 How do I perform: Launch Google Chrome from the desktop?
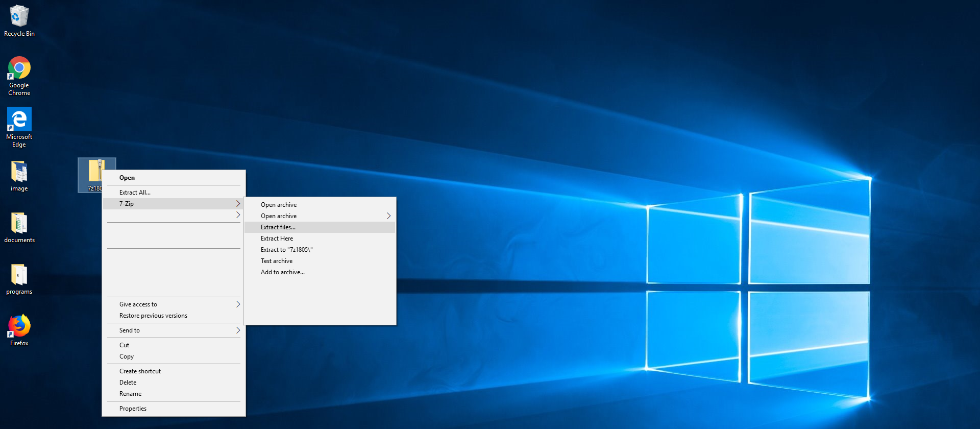[19, 76]
